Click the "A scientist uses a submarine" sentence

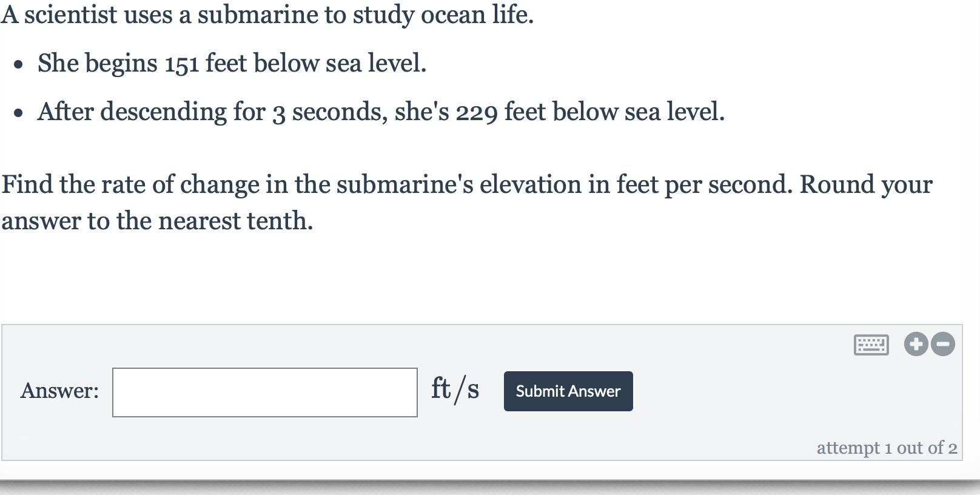click(267, 15)
